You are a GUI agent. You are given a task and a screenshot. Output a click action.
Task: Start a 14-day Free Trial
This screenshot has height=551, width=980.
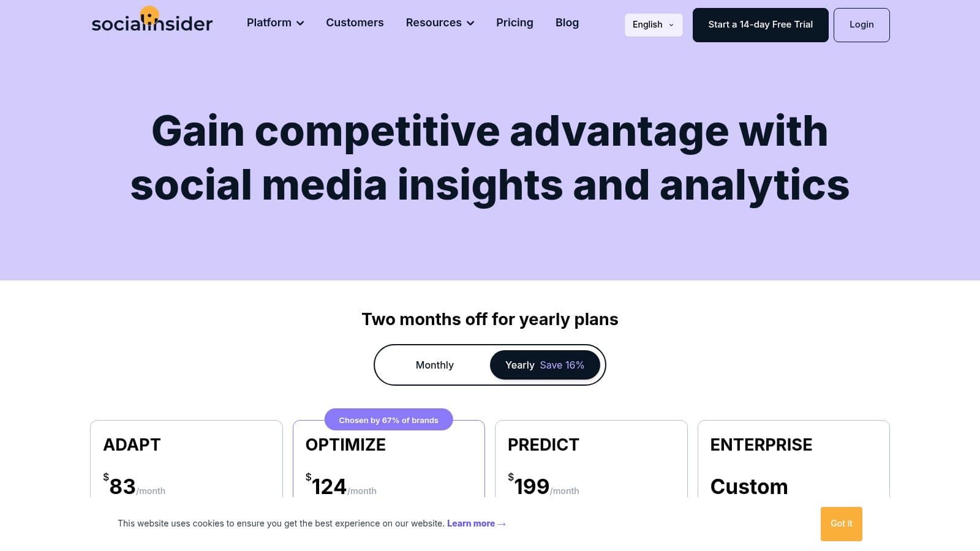coord(760,25)
